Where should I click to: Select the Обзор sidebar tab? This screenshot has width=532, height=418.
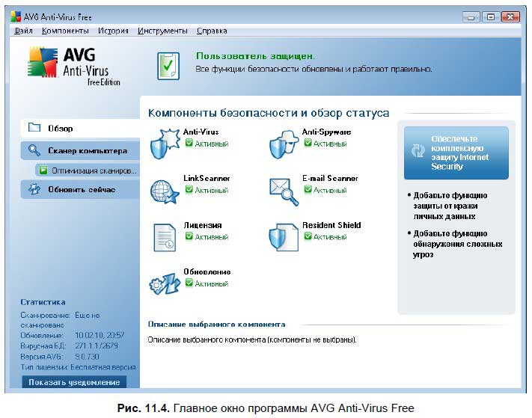[80, 128]
